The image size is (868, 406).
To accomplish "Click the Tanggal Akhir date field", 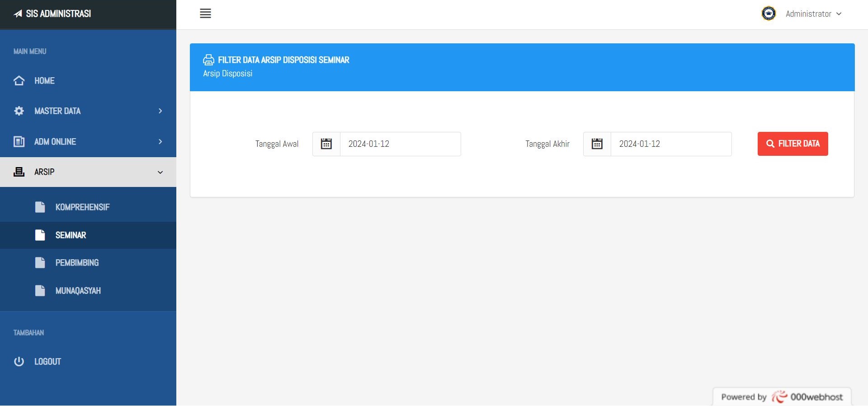I will click(x=671, y=144).
